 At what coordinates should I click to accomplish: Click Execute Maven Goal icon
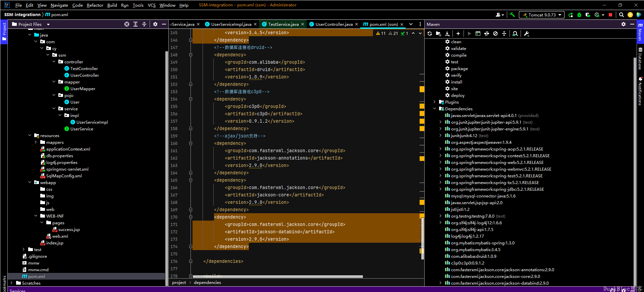click(478, 34)
